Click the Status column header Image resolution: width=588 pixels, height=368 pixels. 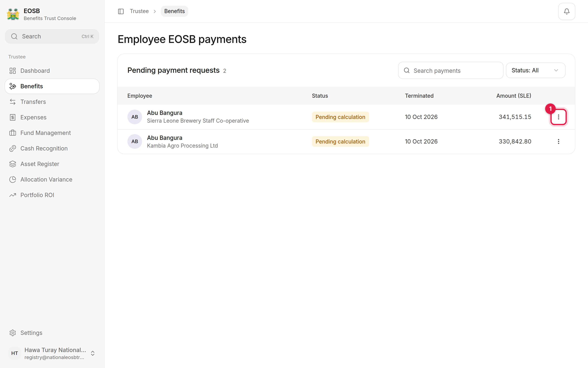pyautogui.click(x=320, y=96)
